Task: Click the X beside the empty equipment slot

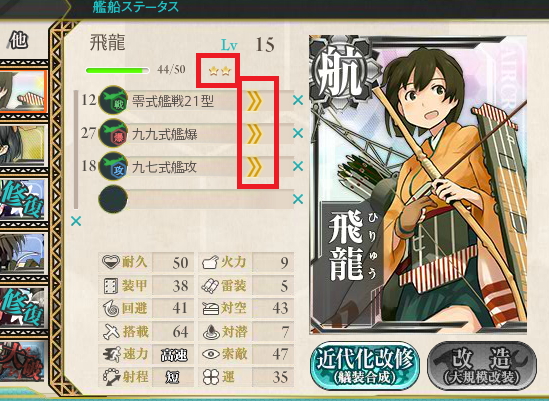Action: tap(298, 199)
